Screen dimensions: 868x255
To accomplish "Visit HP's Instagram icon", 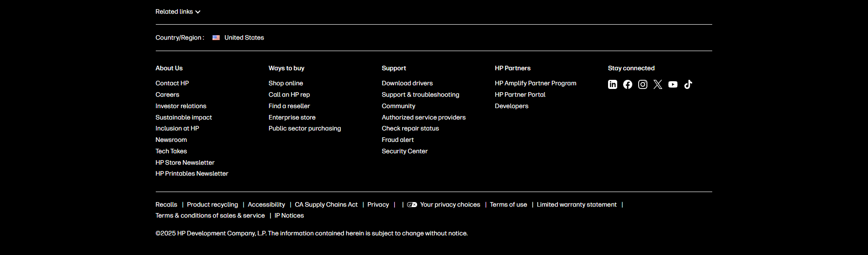I will click(x=643, y=84).
